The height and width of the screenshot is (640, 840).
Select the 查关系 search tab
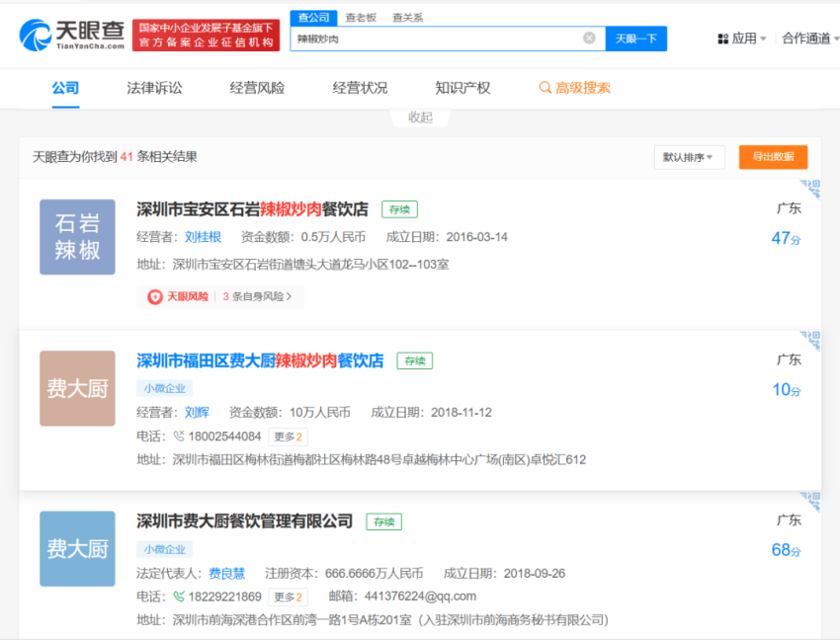point(407,18)
